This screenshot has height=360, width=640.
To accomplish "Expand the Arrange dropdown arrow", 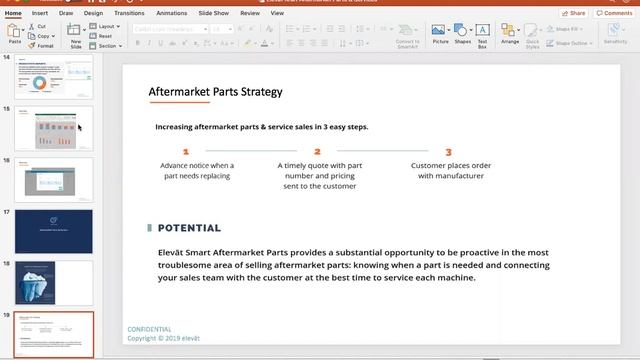I will (x=518, y=30).
